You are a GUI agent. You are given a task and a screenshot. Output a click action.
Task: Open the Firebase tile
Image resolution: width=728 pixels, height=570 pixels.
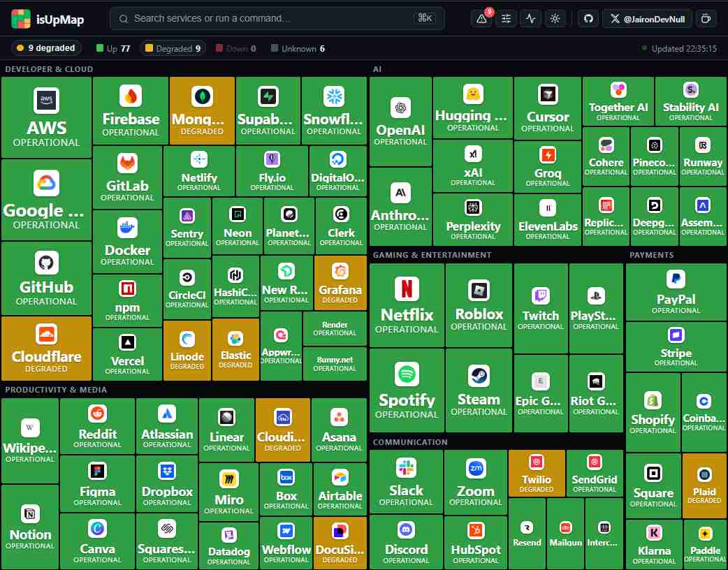(131, 111)
